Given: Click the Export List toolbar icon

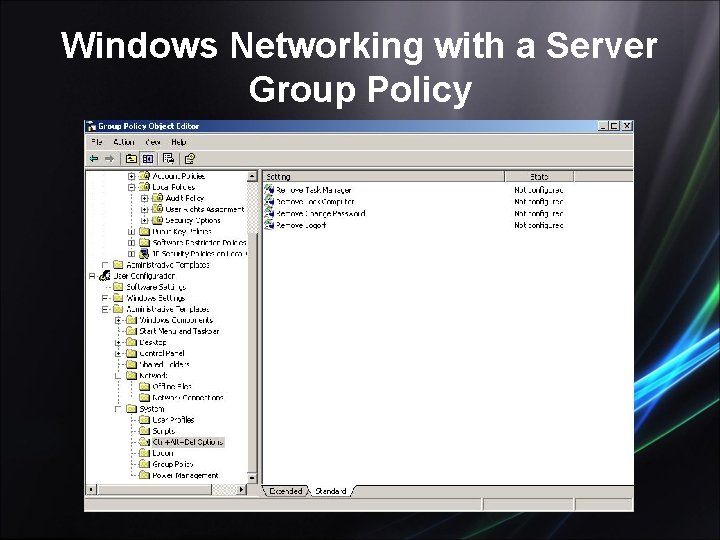Looking at the screenshot, I should click(x=169, y=159).
